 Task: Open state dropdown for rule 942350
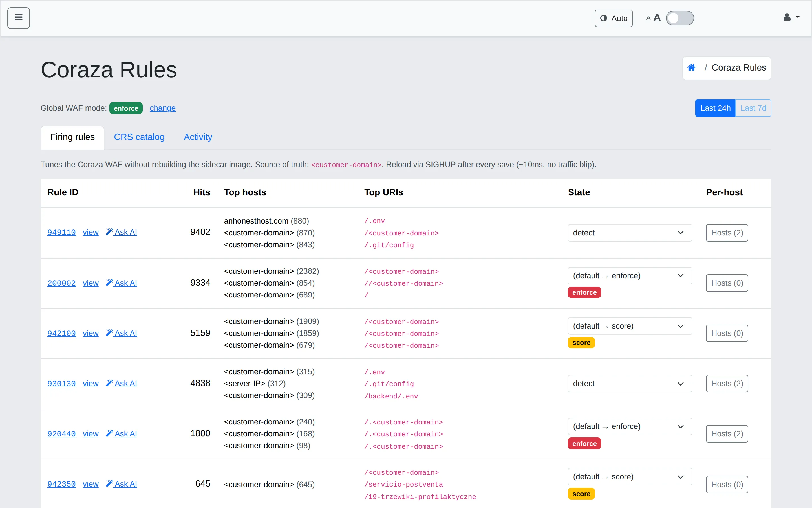click(x=630, y=477)
